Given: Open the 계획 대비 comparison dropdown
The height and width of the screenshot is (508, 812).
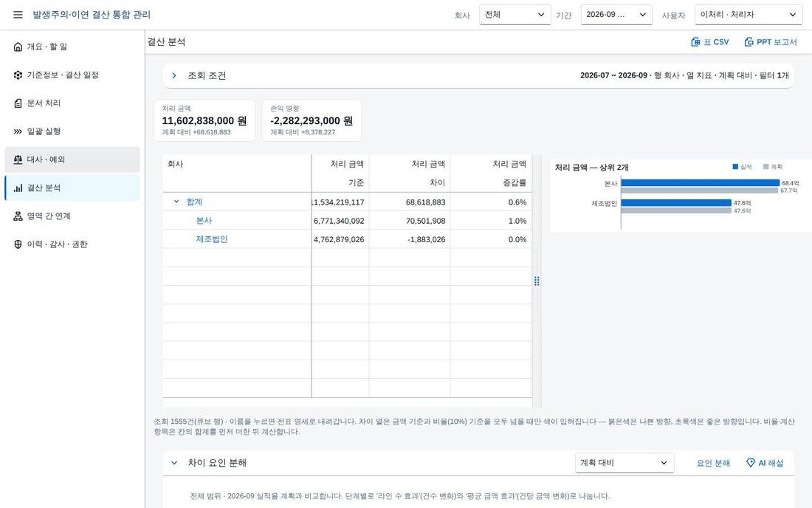Looking at the screenshot, I should [x=625, y=462].
